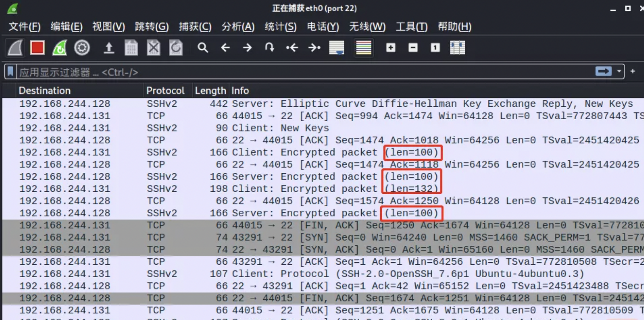Open the 捕获(C) menu
The height and width of the screenshot is (320, 644).
[195, 27]
